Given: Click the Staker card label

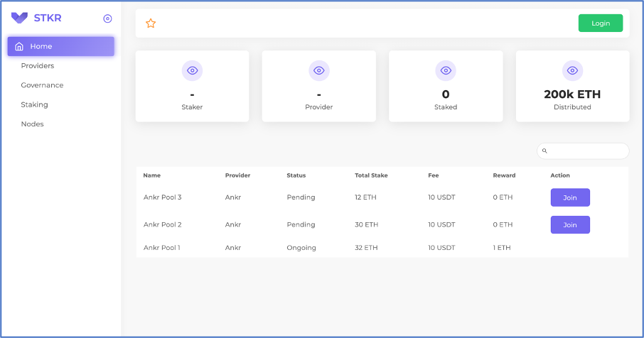Looking at the screenshot, I should coord(192,107).
